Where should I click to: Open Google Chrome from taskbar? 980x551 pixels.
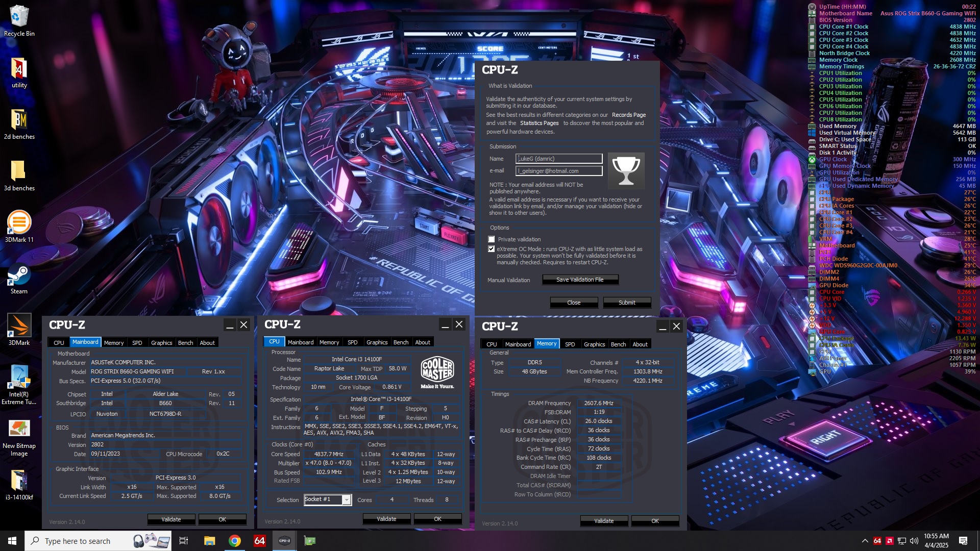click(235, 541)
